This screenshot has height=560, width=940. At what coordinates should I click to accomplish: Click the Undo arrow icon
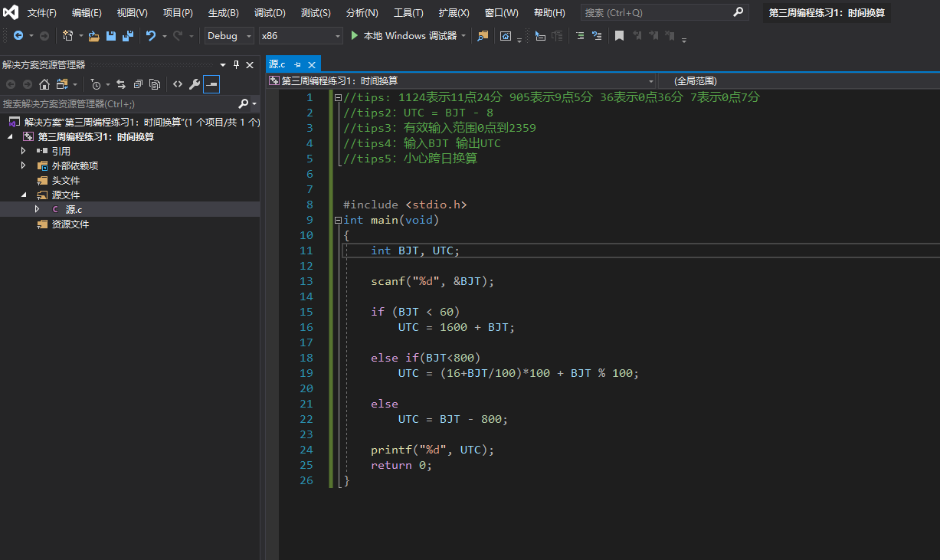coord(151,36)
